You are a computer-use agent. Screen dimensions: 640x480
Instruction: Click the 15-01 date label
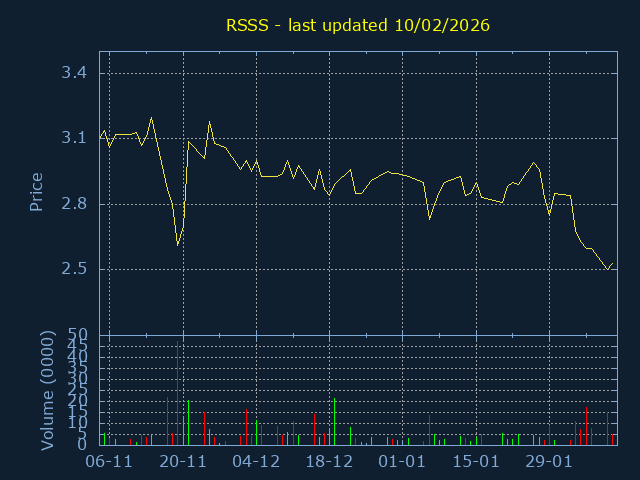pos(476,462)
